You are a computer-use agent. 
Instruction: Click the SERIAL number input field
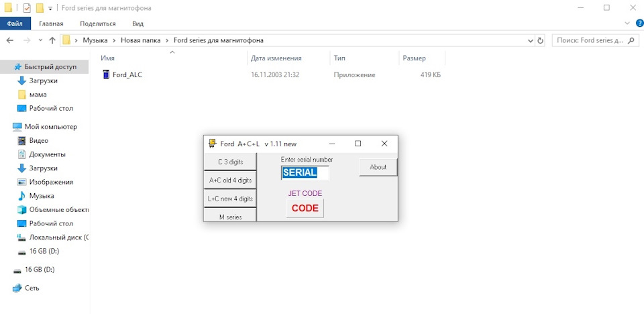click(305, 172)
